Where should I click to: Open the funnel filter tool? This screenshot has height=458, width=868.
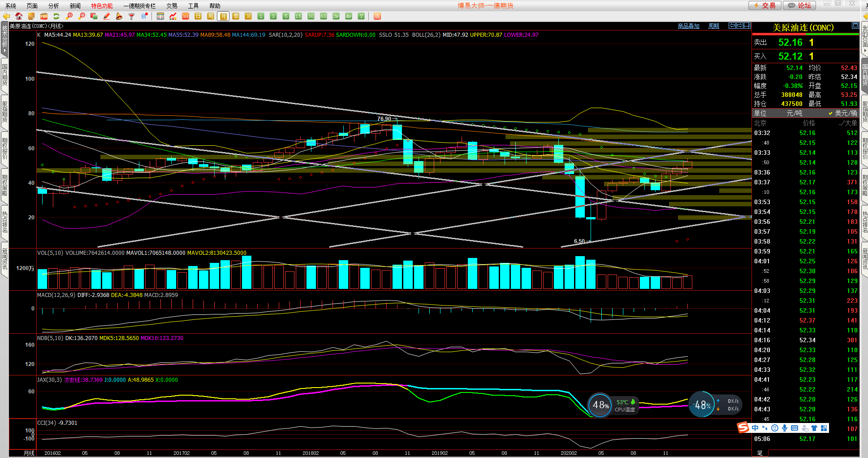pos(132,16)
